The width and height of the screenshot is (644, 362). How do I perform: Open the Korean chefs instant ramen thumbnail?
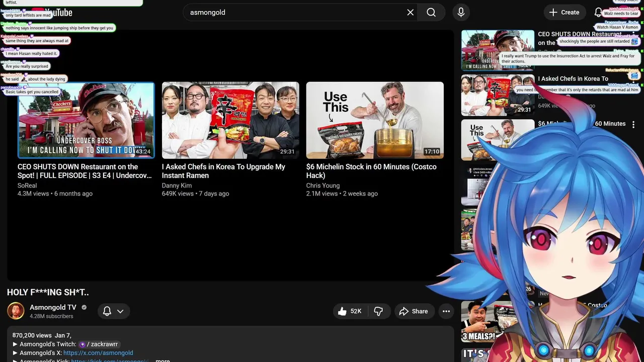coord(230,120)
